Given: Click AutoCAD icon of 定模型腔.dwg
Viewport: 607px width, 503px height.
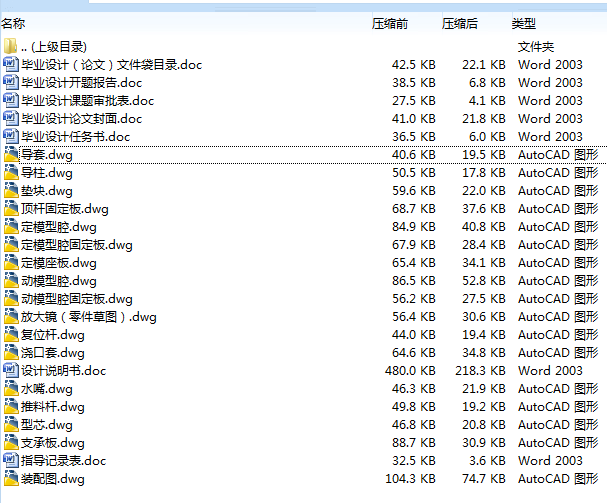Looking at the screenshot, I should pyautogui.click(x=11, y=226).
